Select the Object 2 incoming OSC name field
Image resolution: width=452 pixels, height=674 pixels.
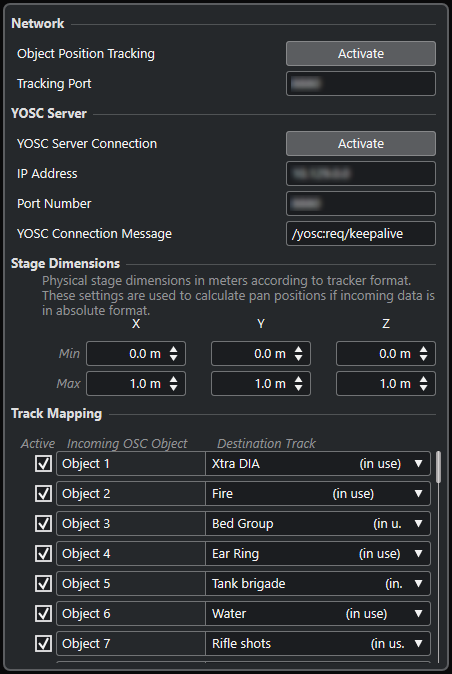[131, 493]
